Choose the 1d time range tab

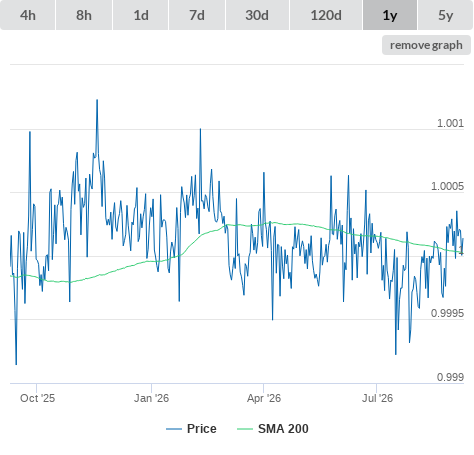click(x=141, y=15)
